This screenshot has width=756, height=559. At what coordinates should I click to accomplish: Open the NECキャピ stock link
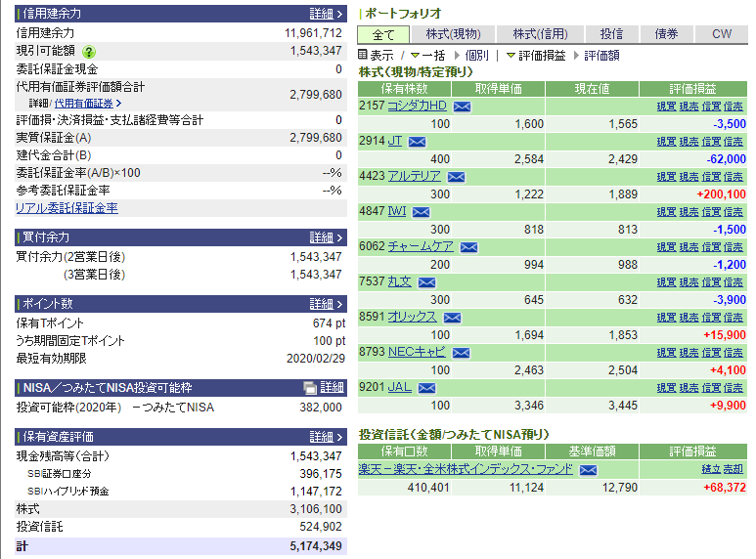click(x=417, y=352)
